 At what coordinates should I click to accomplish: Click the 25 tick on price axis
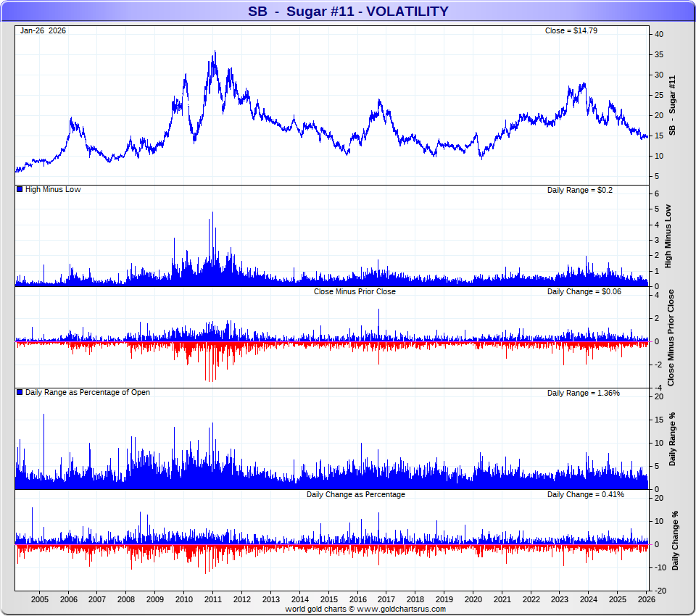[659, 95]
